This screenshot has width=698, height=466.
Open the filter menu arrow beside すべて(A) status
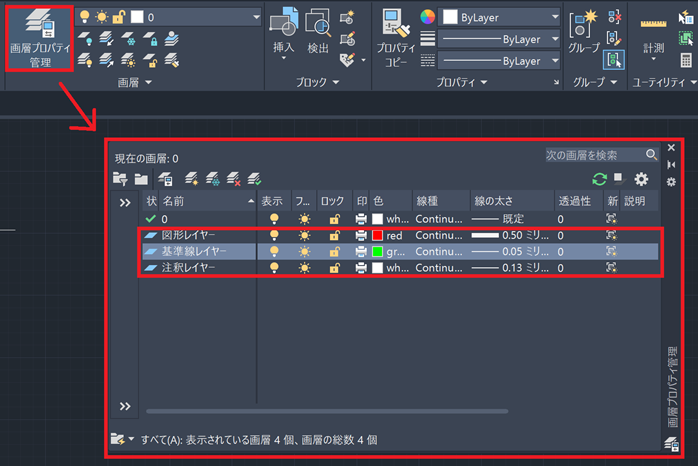click(131, 439)
